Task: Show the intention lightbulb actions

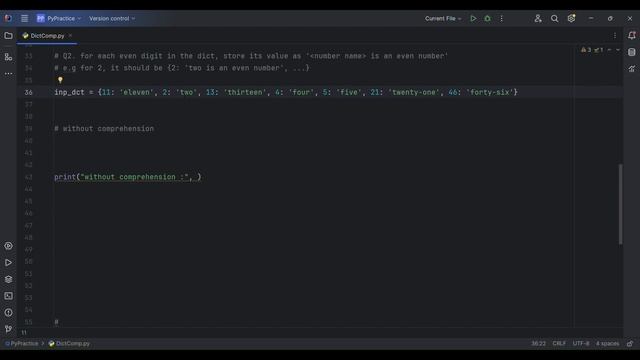Action: [x=60, y=80]
